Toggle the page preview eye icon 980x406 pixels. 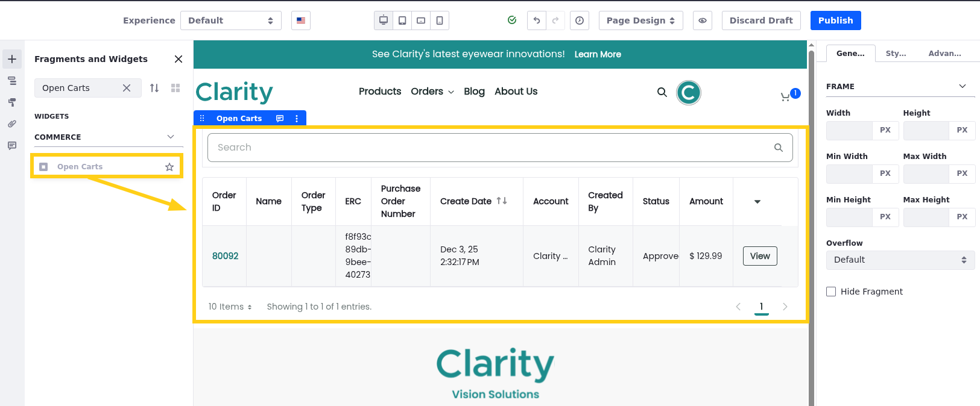(x=703, y=20)
